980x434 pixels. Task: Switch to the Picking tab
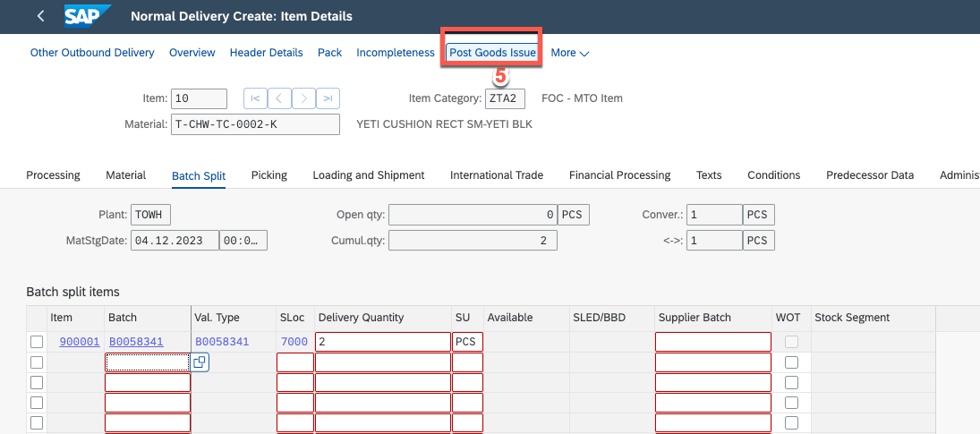pyautogui.click(x=268, y=175)
